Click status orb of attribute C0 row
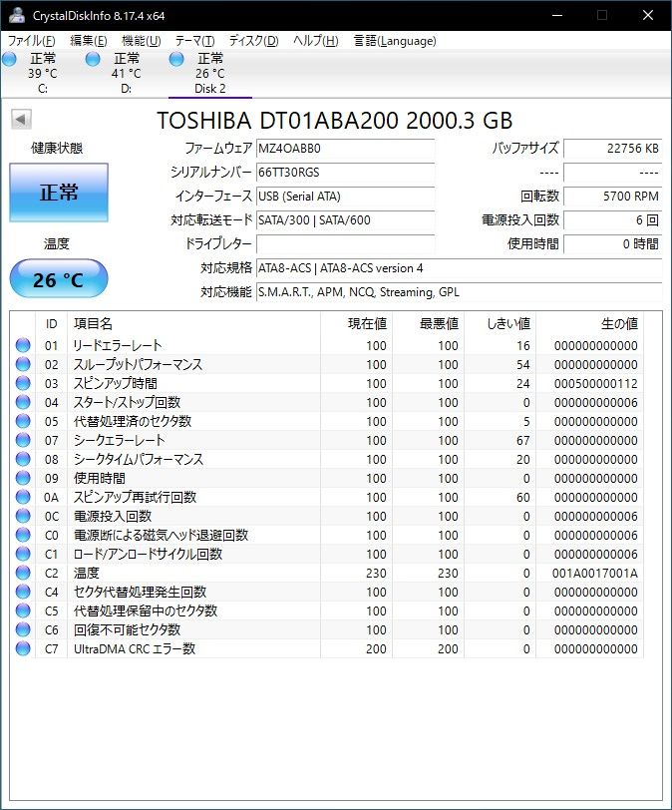 [23, 535]
